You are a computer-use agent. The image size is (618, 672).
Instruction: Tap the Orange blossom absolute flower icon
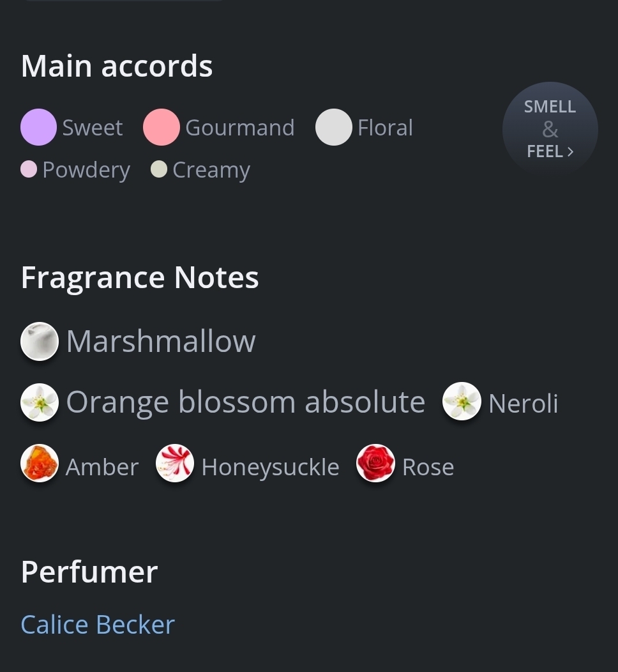pos(40,402)
